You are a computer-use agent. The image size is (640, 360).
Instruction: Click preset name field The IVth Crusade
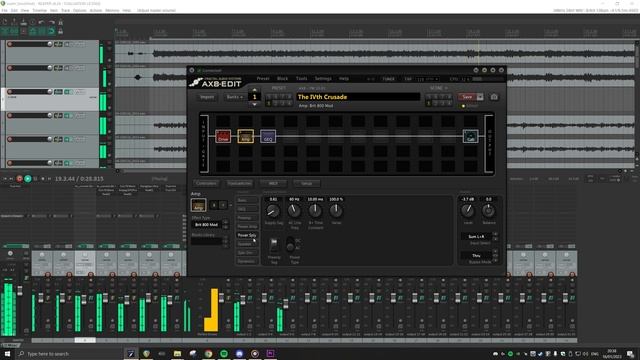point(358,97)
